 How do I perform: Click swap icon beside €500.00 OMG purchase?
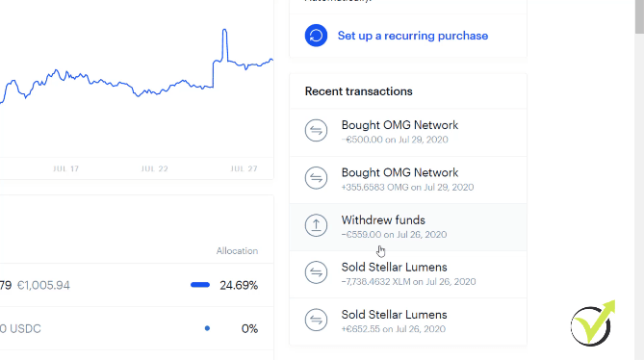(x=316, y=131)
